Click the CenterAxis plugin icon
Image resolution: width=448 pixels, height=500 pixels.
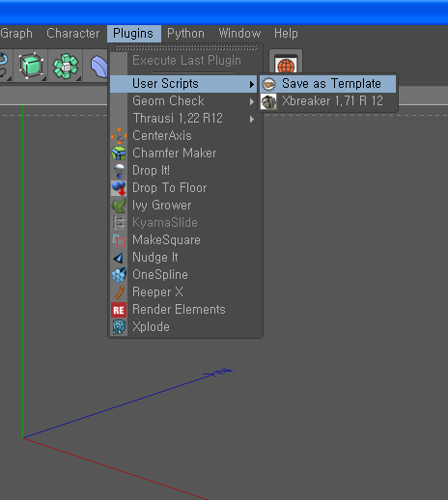tap(119, 136)
